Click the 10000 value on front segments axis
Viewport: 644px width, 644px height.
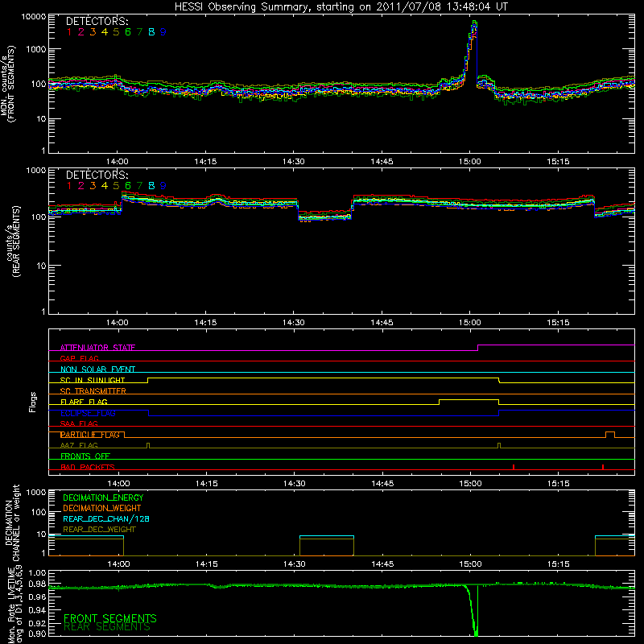pyautogui.click(x=34, y=17)
